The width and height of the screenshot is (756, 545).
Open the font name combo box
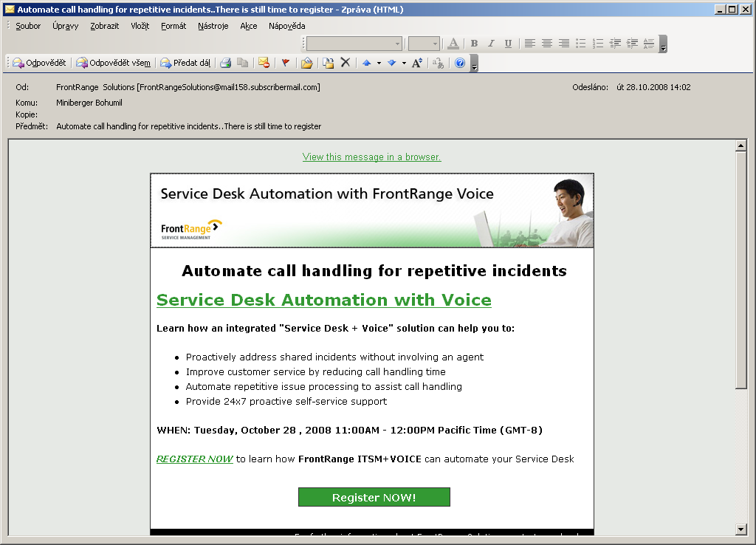pos(354,44)
